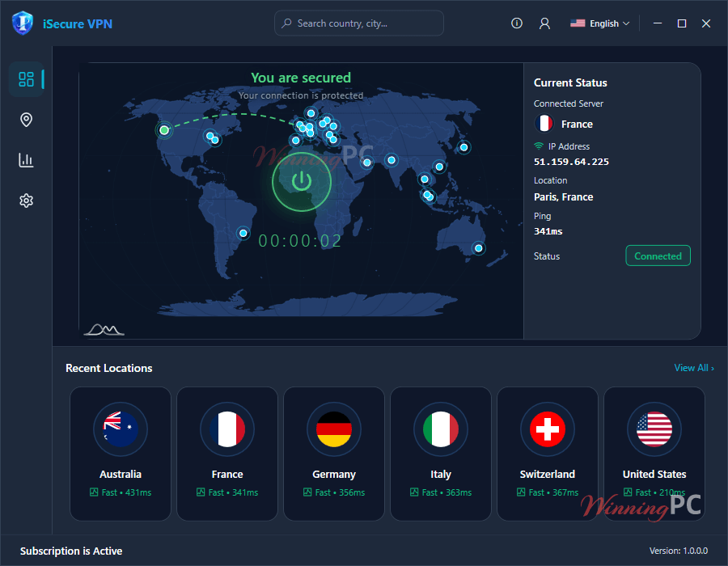Click the info icon in title bar
Viewport: 728px width, 566px height.
click(517, 23)
